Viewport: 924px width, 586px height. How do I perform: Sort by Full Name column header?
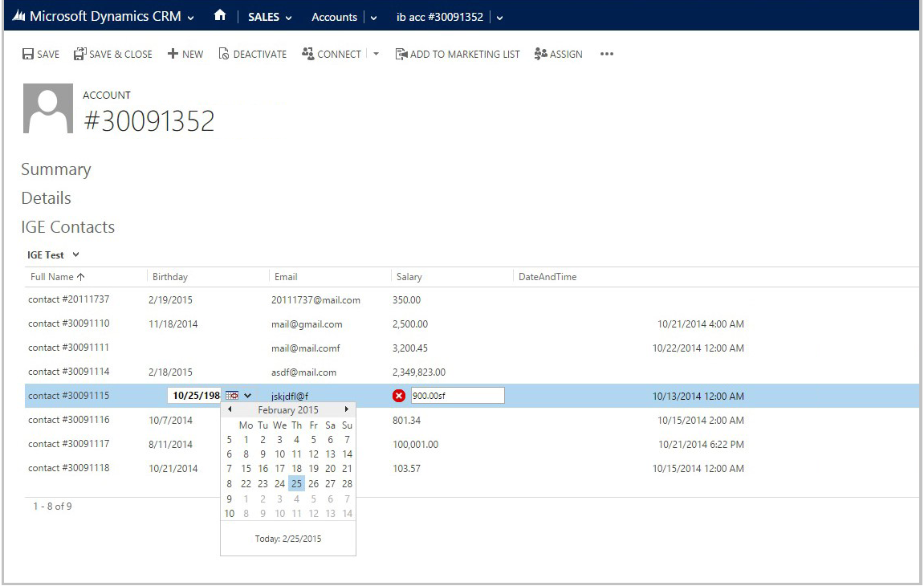coord(58,277)
